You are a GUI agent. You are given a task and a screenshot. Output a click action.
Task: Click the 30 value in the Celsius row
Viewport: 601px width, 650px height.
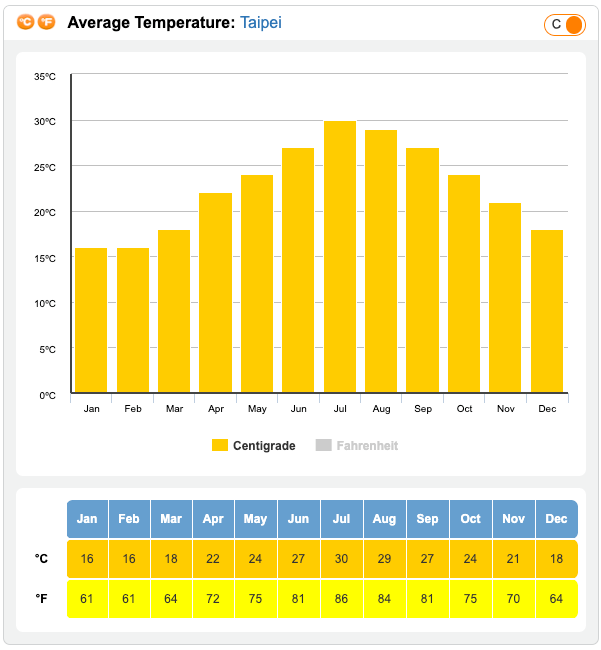click(x=342, y=559)
